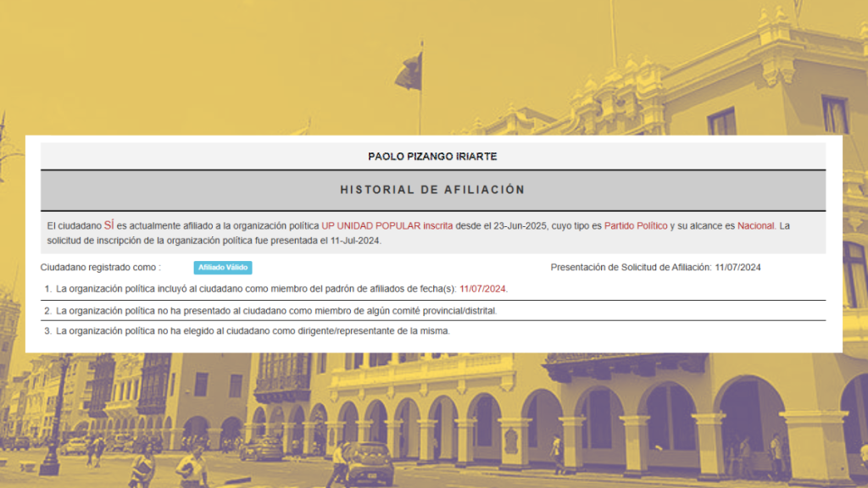Image resolution: width=868 pixels, height=488 pixels.
Task: Click the 11-Jul-2024 solicitud date text
Action: [x=356, y=241]
